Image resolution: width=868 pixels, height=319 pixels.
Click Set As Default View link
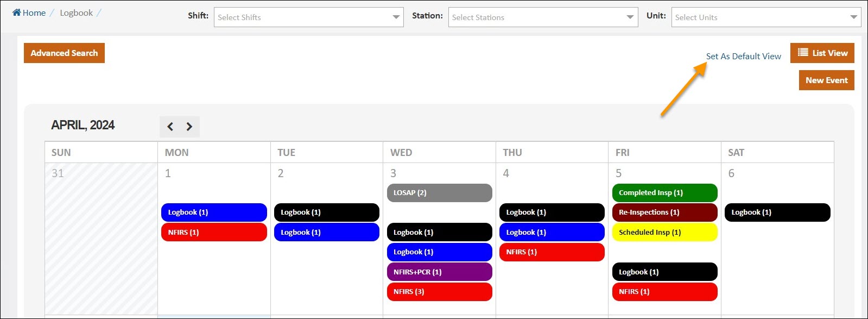pyautogui.click(x=743, y=57)
